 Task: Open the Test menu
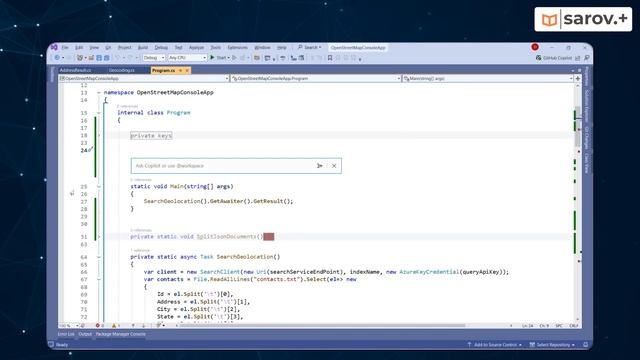coord(178,47)
